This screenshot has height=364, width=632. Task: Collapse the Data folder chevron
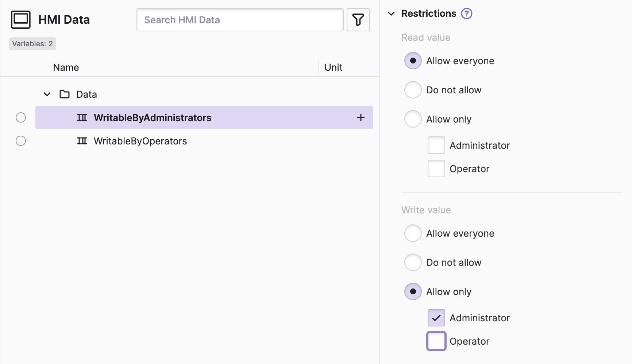(47, 94)
